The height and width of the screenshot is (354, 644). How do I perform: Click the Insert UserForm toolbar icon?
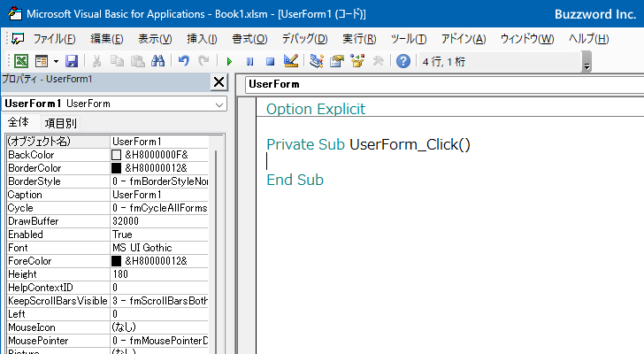click(42, 61)
